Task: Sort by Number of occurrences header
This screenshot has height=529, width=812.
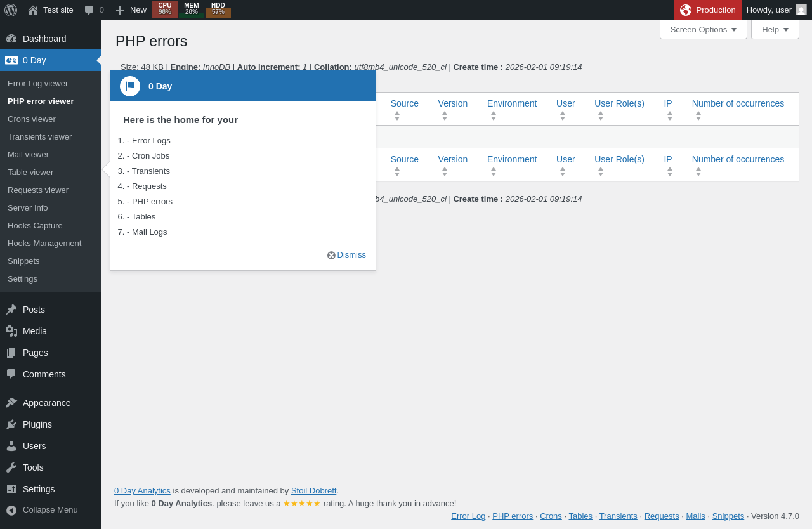Action: pos(738,103)
